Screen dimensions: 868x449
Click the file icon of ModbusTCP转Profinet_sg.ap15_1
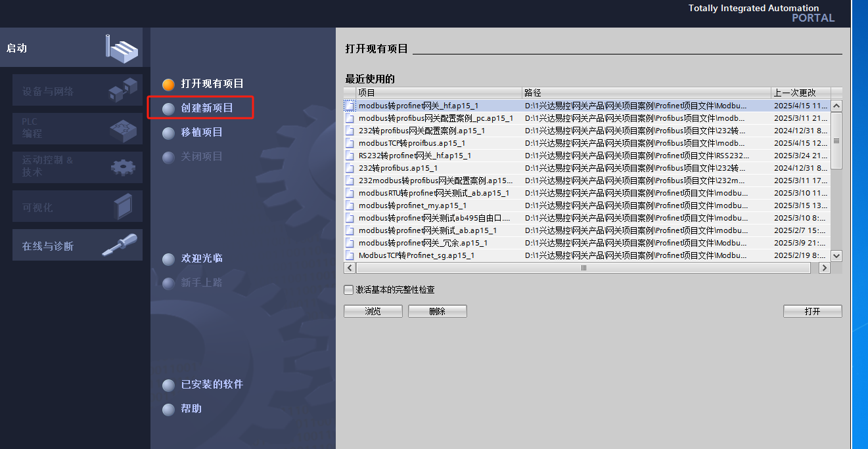[350, 255]
